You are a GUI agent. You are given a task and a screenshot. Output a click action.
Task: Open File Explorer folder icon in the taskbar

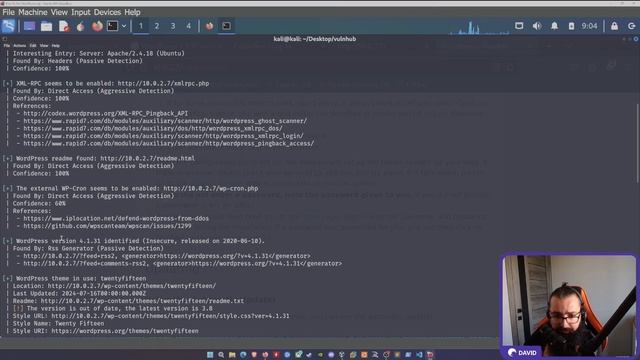(232, 355)
